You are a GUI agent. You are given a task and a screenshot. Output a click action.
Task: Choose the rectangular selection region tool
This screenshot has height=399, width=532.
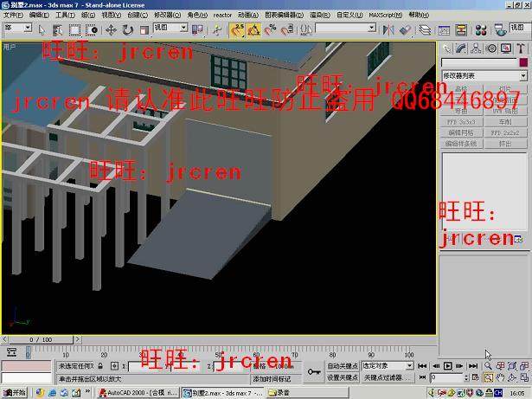tap(74, 30)
